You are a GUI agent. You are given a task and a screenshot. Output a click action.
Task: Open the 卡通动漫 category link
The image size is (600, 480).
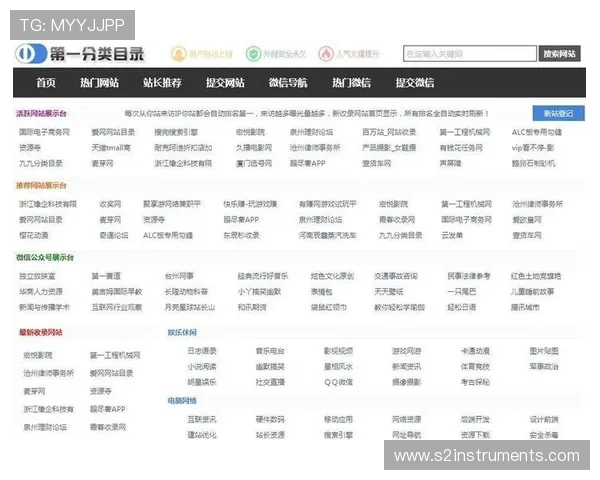475,351
